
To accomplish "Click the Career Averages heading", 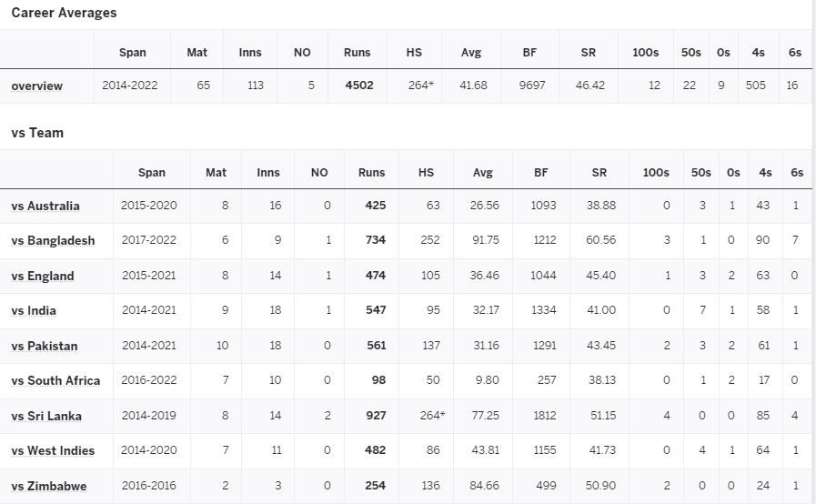I will pyautogui.click(x=64, y=13).
